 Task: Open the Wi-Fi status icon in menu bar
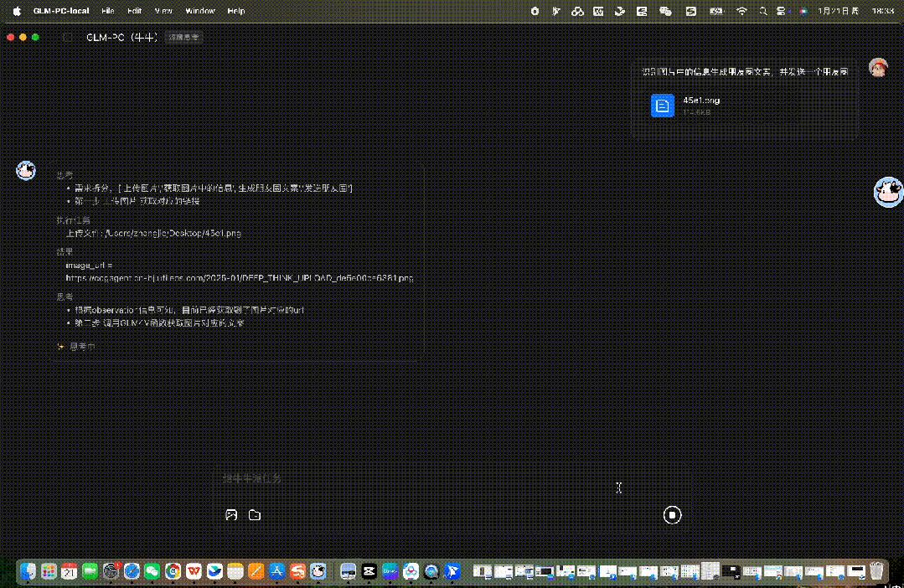pos(743,11)
